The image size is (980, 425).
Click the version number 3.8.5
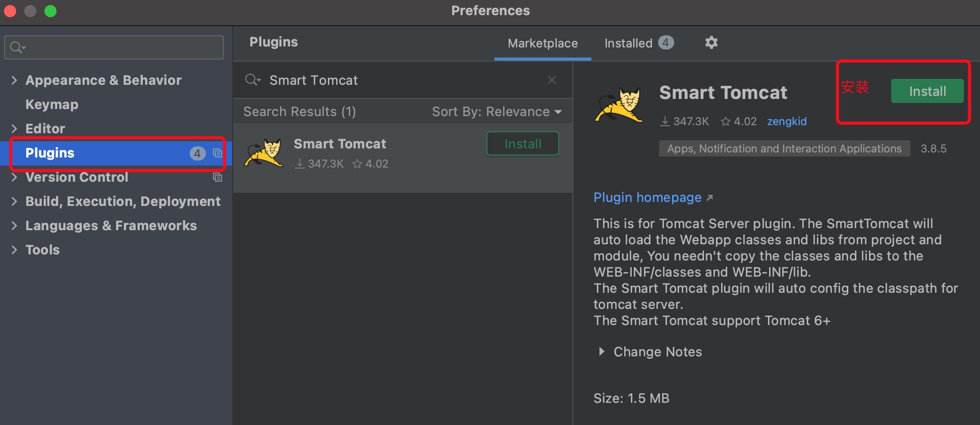(934, 148)
